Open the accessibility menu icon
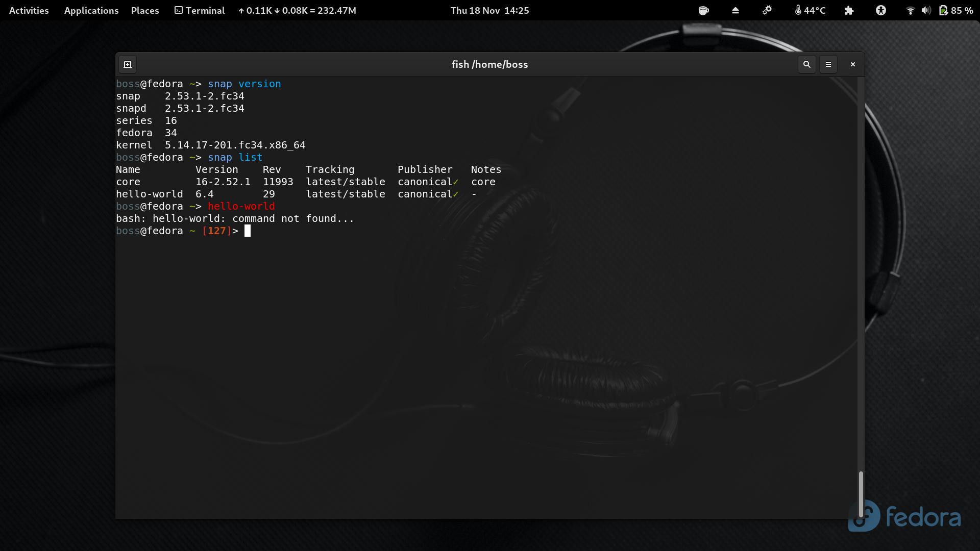The height and width of the screenshot is (551, 980). [880, 10]
